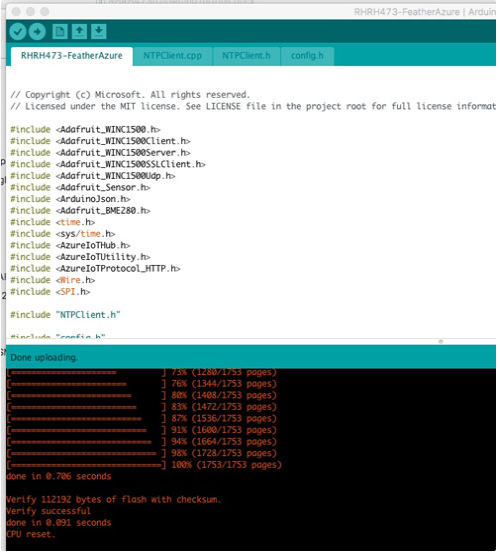Click the minimize window button

(30, 12)
